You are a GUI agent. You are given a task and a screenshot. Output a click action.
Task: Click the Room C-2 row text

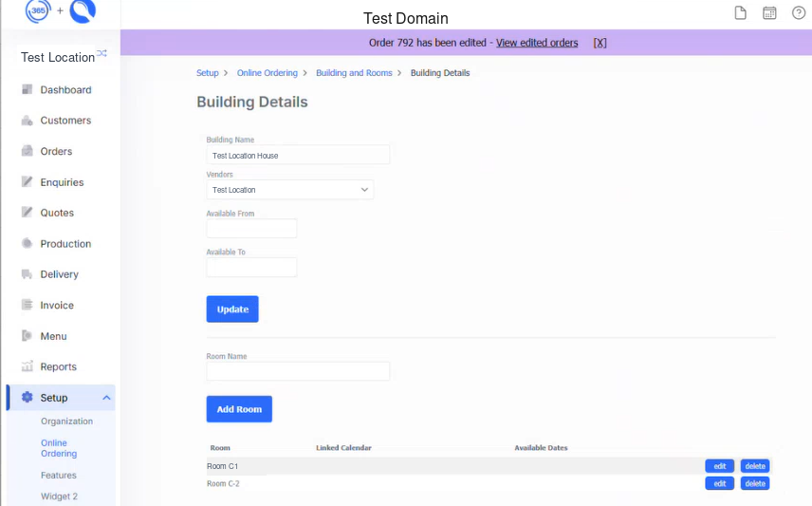[223, 483]
